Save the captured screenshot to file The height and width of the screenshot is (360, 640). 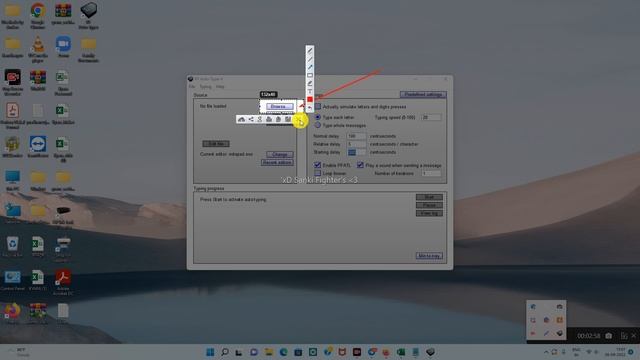click(288, 119)
